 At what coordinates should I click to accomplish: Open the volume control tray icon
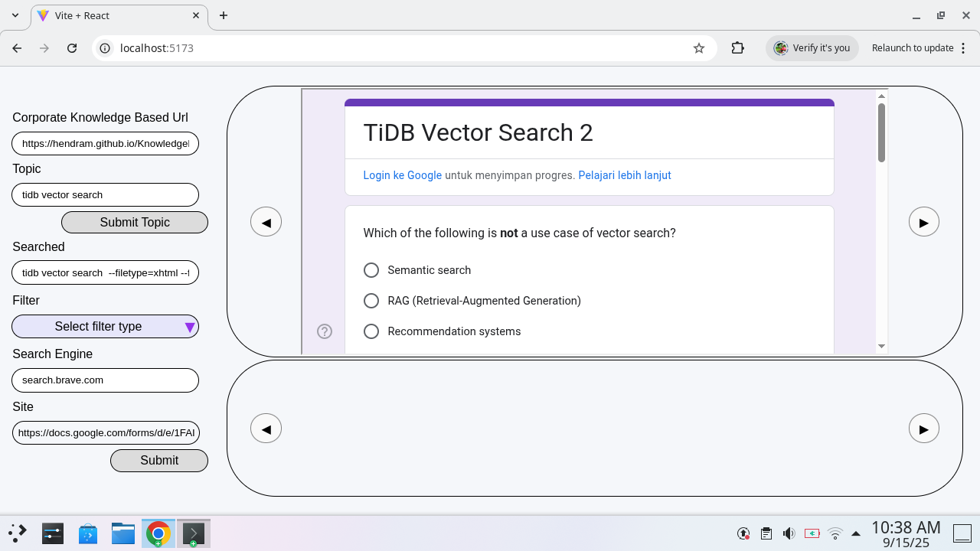(x=789, y=533)
